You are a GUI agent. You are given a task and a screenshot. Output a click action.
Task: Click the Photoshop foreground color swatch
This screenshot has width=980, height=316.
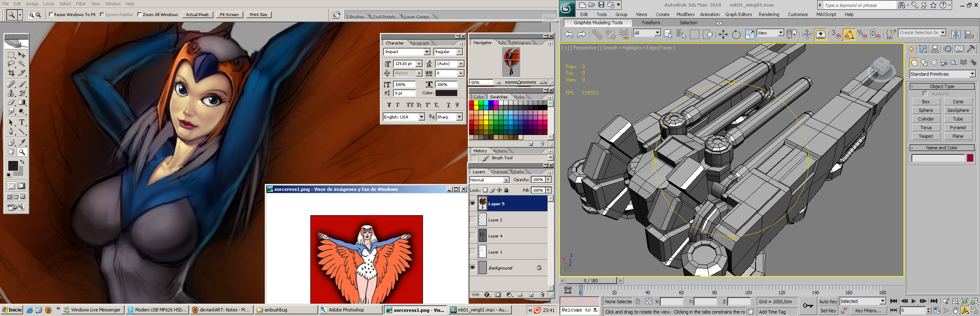13,166
